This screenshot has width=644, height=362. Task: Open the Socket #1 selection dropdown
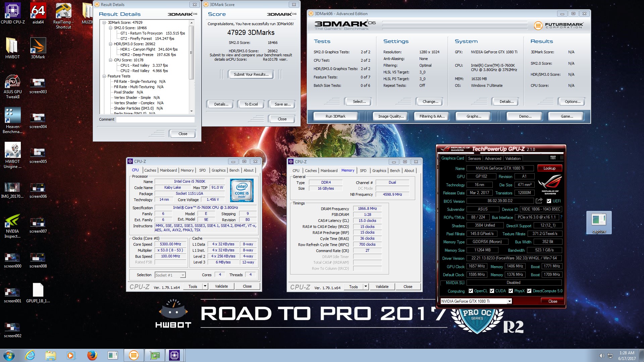pos(170,275)
